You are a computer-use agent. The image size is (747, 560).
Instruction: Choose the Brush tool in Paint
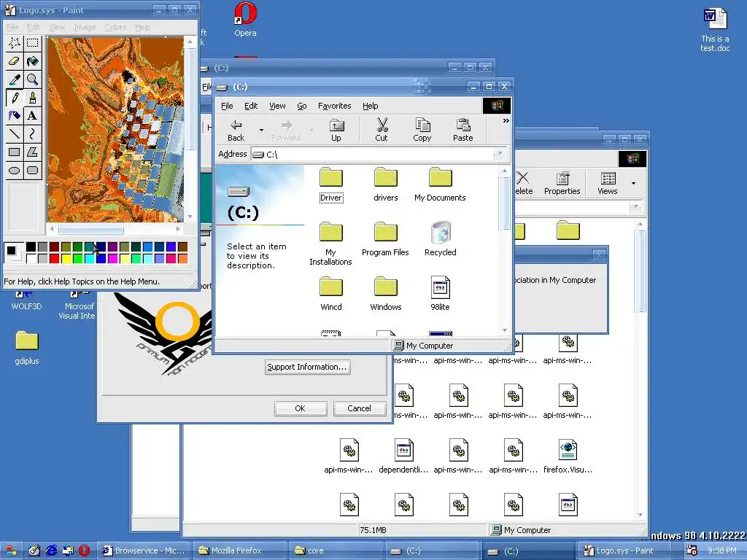click(x=32, y=98)
